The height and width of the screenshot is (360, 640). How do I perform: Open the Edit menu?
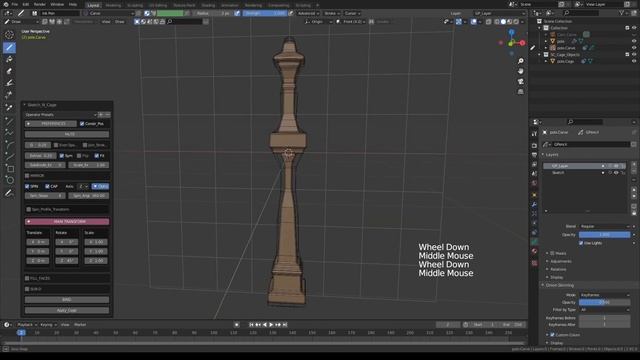pos(26,4)
